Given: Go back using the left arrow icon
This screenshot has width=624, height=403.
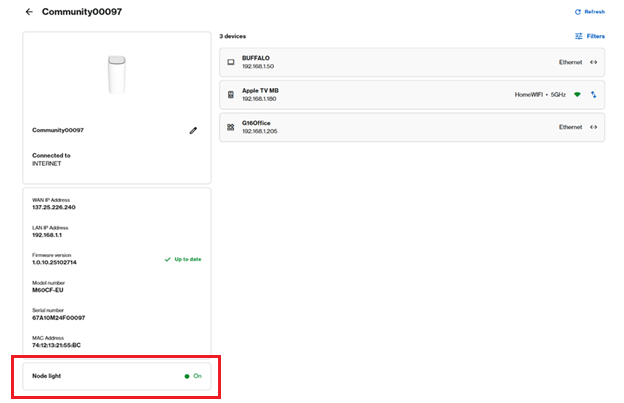Looking at the screenshot, I should click(x=29, y=12).
